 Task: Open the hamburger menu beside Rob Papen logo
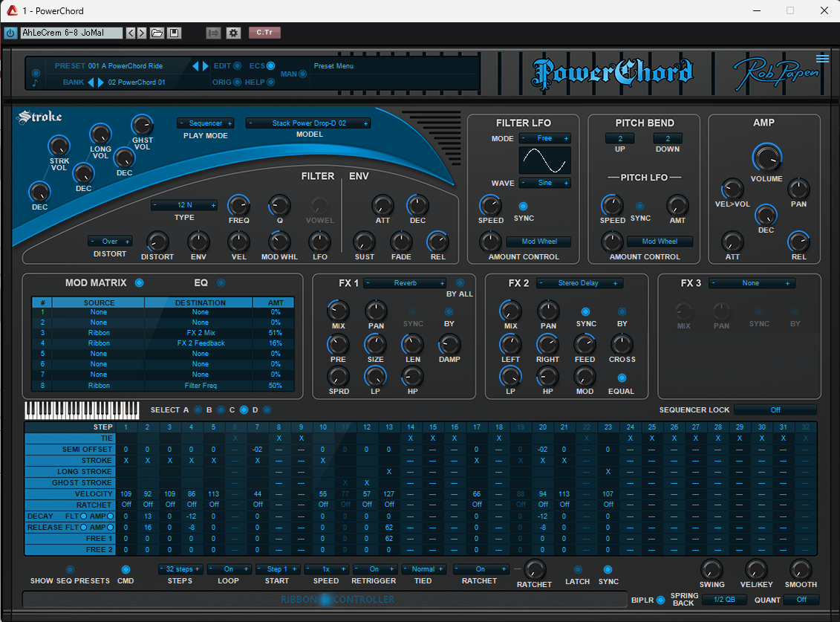tap(821, 59)
